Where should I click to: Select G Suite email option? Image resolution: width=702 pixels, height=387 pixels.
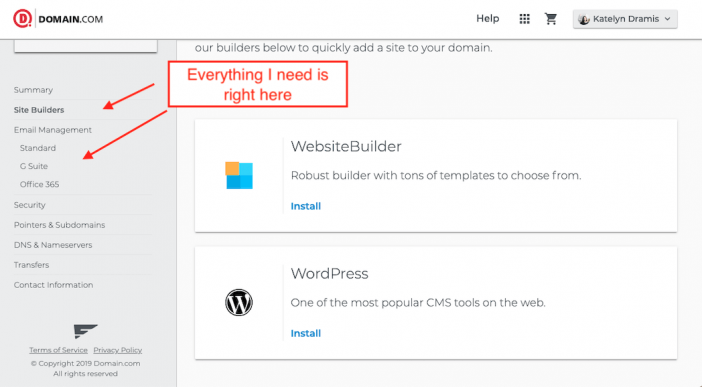tap(34, 166)
